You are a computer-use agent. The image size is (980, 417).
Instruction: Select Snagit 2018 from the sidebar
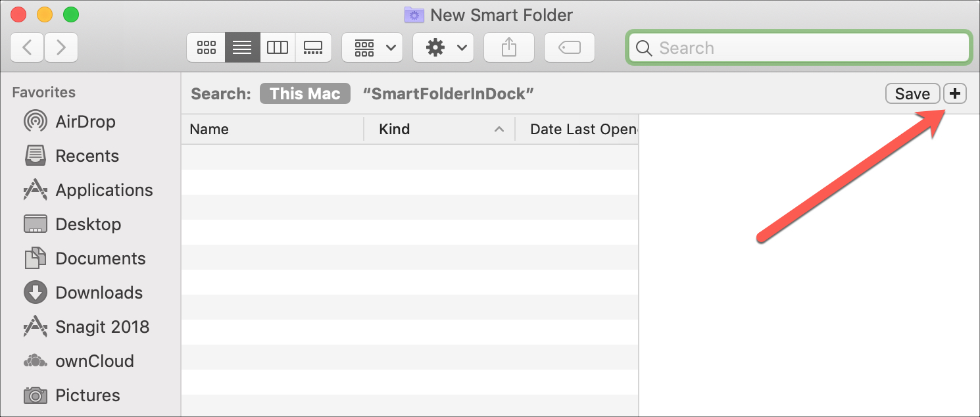[x=103, y=326]
